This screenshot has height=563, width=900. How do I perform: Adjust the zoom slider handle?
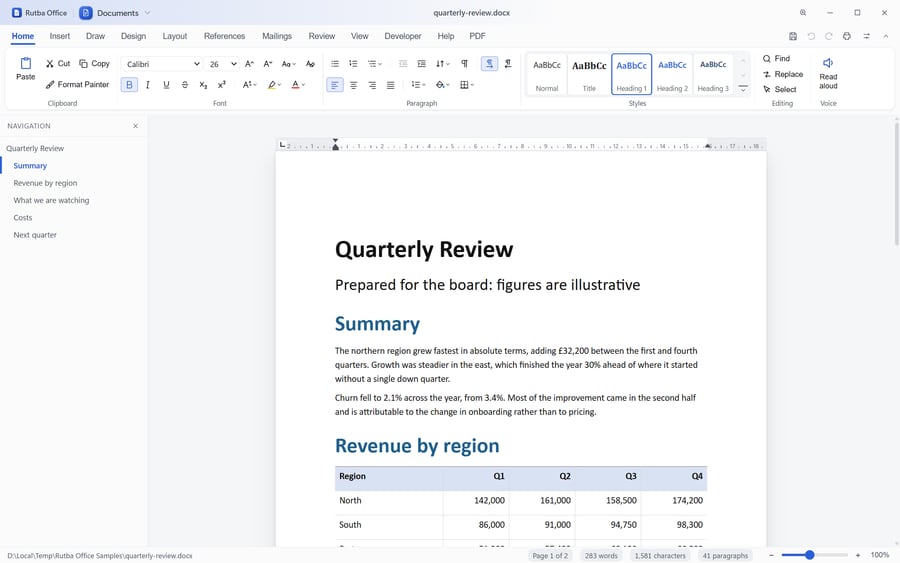pos(809,555)
